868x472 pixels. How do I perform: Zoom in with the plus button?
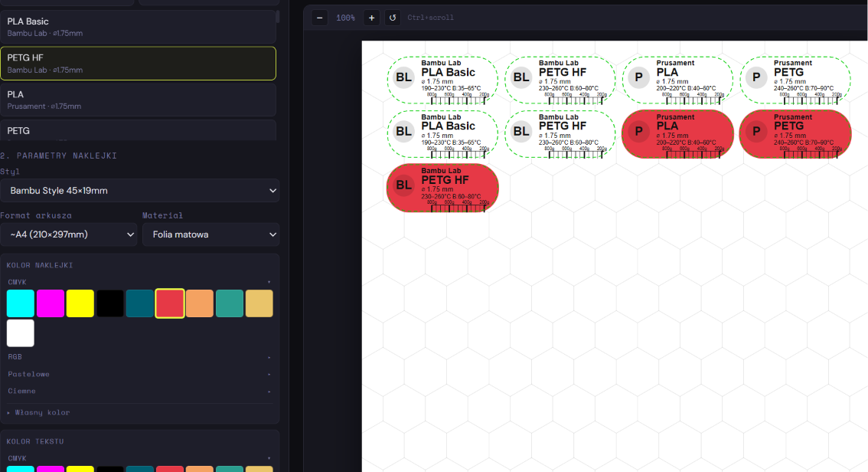click(371, 18)
